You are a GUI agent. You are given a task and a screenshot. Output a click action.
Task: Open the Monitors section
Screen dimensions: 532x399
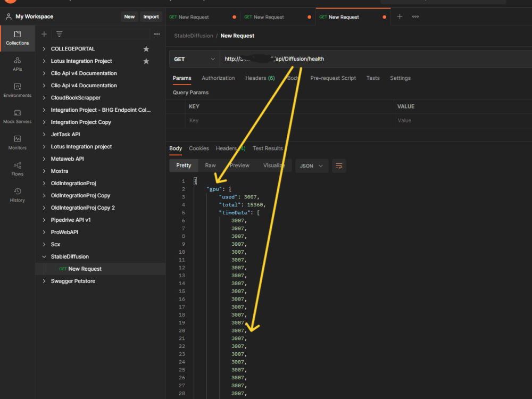pyautogui.click(x=18, y=142)
